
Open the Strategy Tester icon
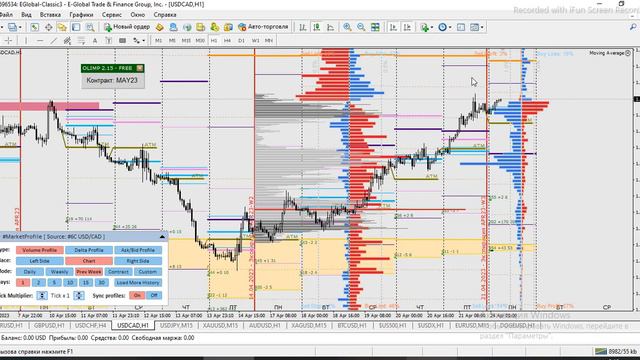click(x=90, y=27)
